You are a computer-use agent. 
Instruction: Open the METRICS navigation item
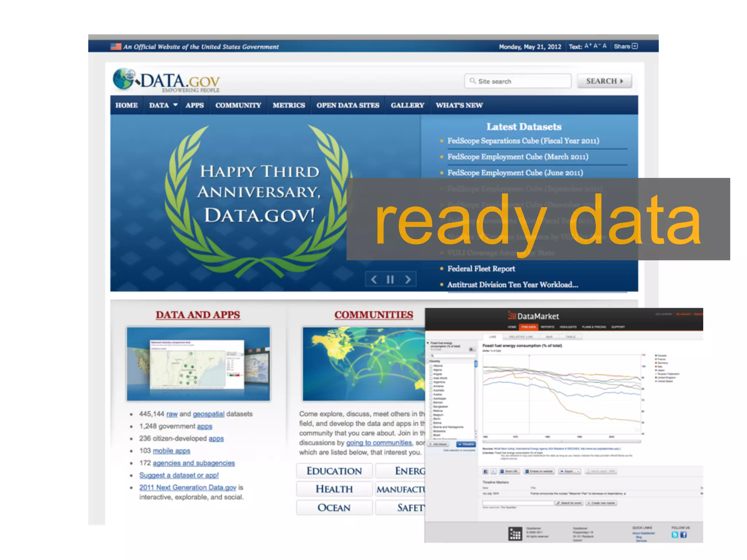click(x=289, y=105)
